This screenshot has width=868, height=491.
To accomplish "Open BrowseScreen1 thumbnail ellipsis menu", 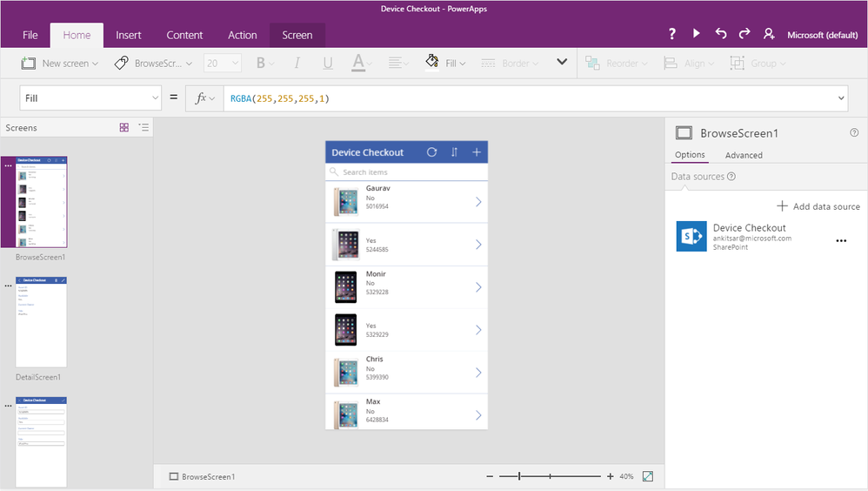I will pos(9,165).
